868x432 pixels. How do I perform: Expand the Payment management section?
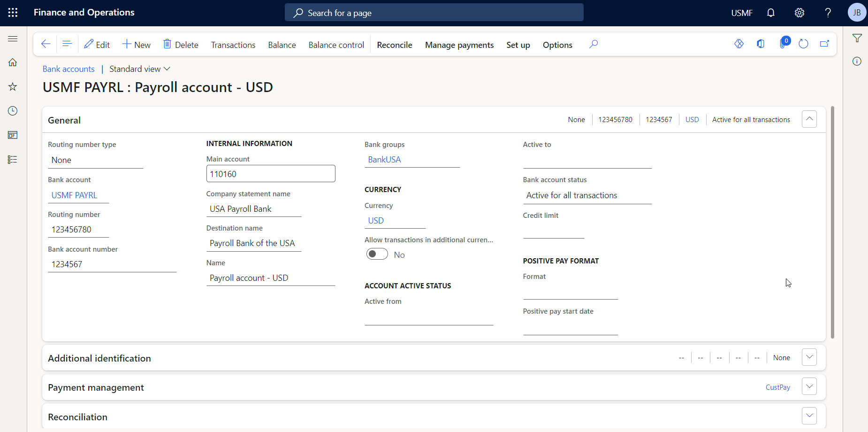click(x=809, y=386)
